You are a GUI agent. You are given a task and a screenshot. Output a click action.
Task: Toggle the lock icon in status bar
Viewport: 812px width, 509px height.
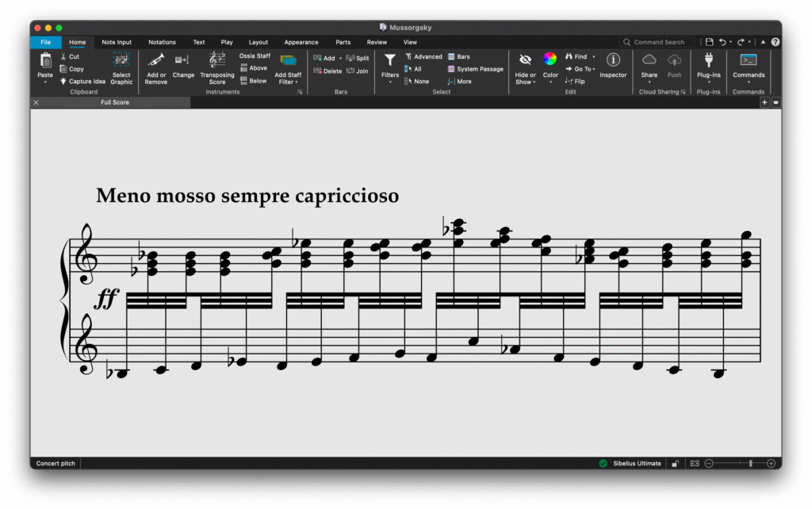point(676,464)
